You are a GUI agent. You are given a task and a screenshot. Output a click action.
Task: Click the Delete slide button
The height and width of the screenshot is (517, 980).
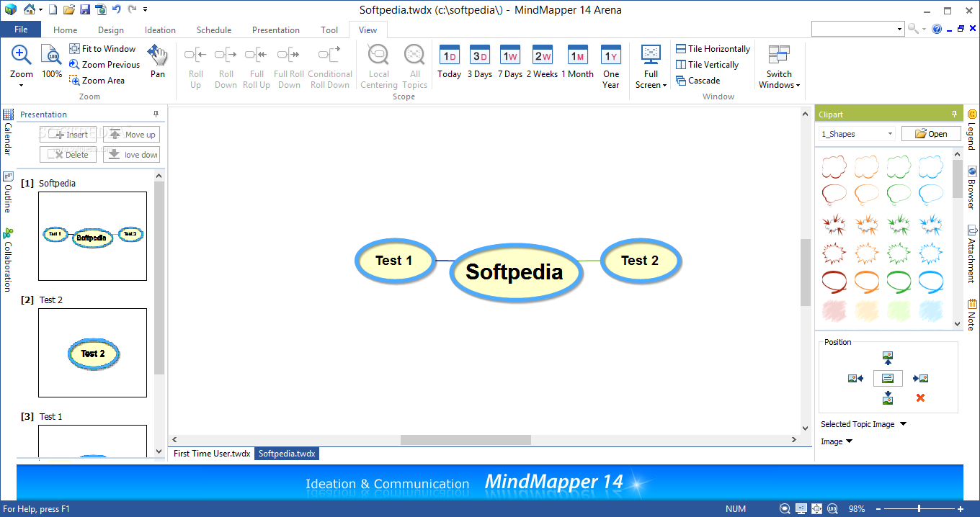pyautogui.click(x=68, y=155)
